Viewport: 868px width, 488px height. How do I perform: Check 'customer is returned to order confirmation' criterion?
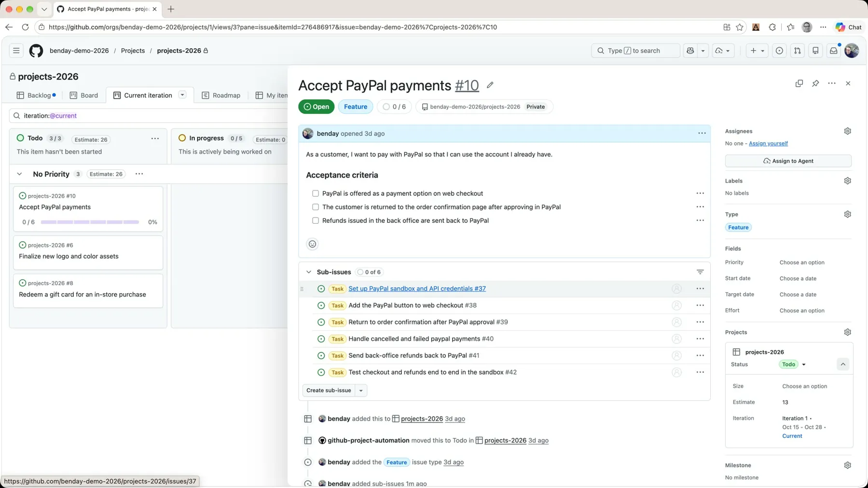click(316, 207)
